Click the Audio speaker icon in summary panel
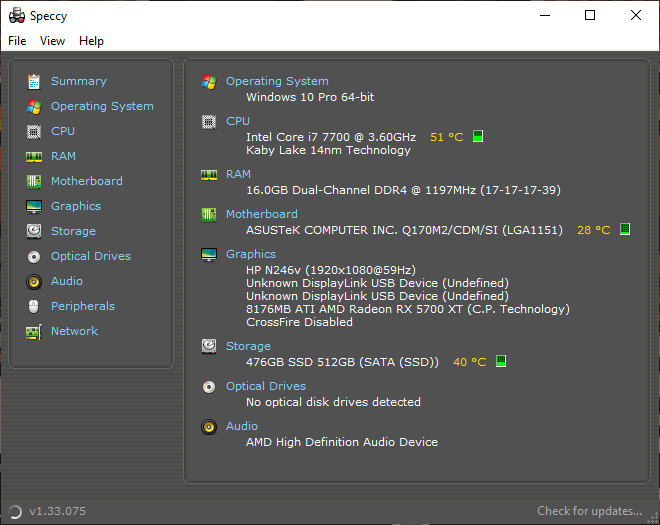660x525 pixels. (209, 426)
